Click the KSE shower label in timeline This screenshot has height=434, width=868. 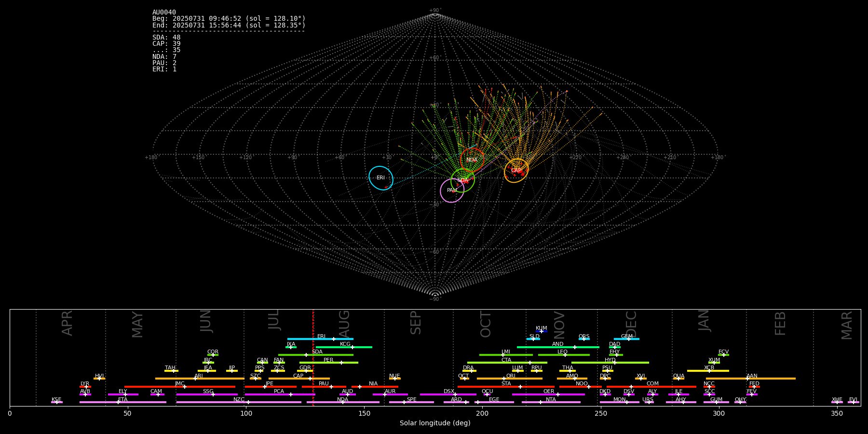(x=56, y=400)
